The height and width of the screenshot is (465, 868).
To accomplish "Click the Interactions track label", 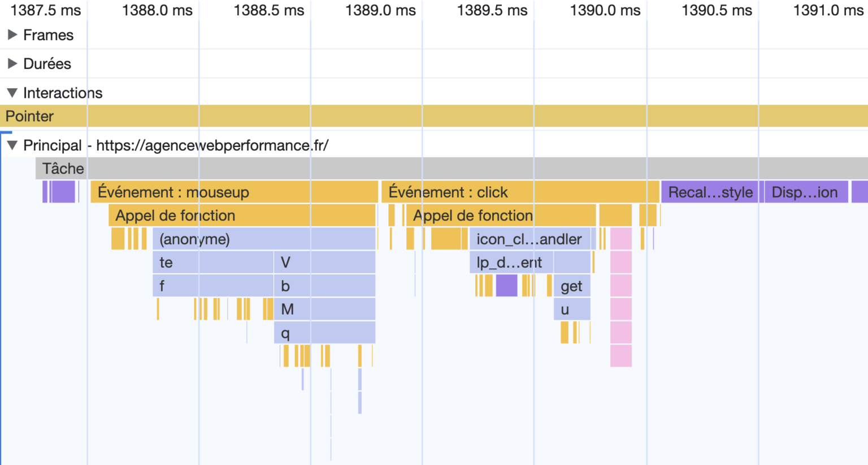I will click(x=63, y=93).
